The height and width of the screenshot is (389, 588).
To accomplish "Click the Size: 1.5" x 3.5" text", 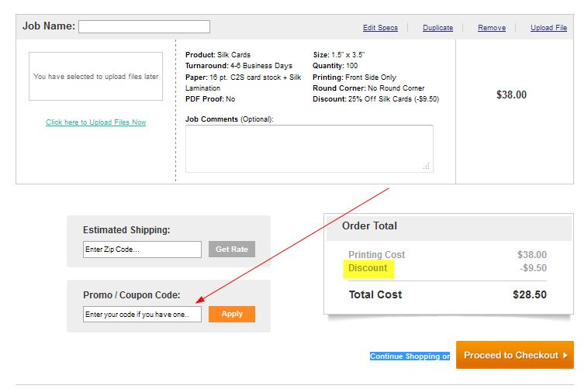I will 339,55.
